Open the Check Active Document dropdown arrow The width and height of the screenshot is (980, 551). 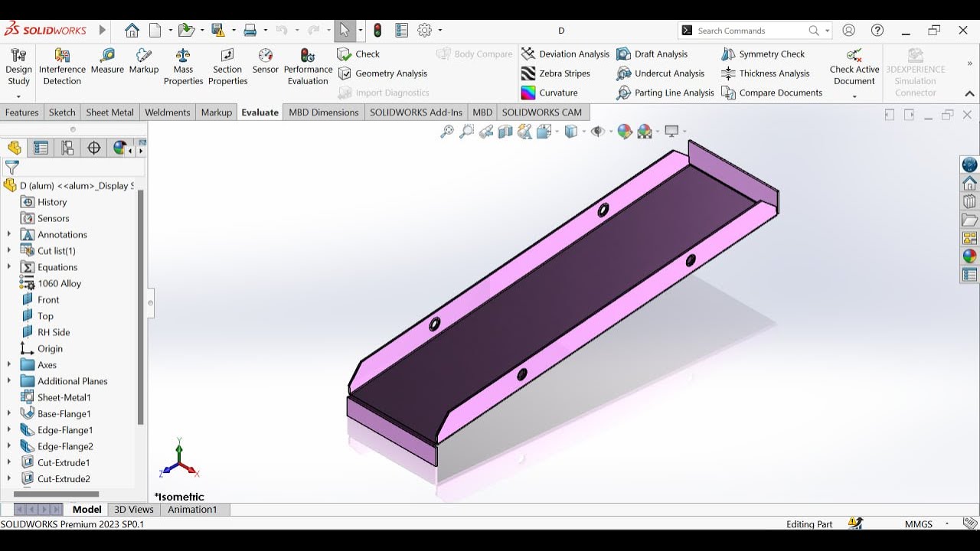(x=854, y=96)
